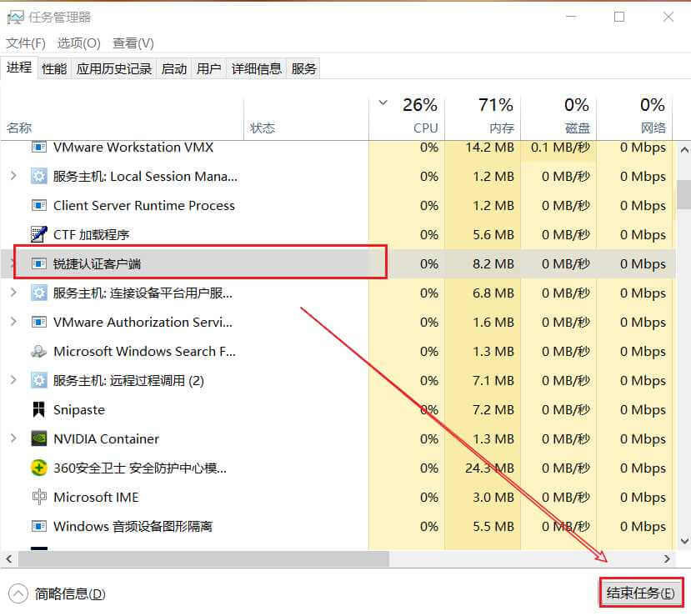Click the VMware Authorization Service icon

(39, 322)
